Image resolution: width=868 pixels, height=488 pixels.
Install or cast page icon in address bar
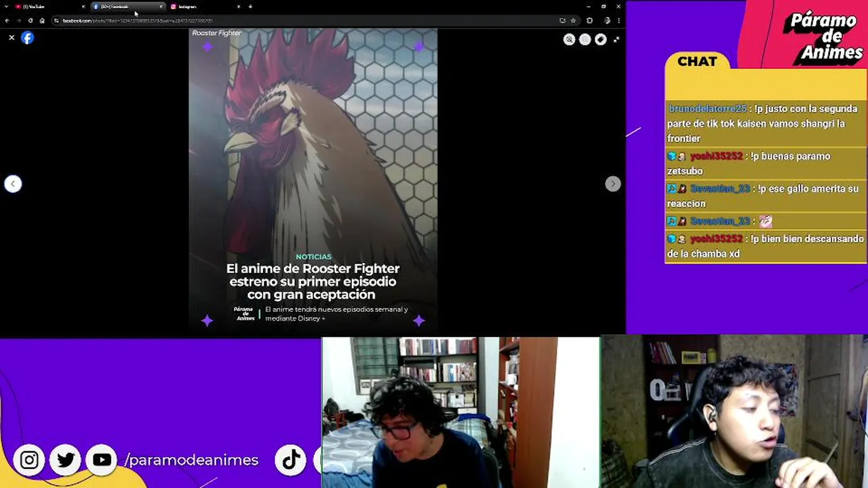562,20
